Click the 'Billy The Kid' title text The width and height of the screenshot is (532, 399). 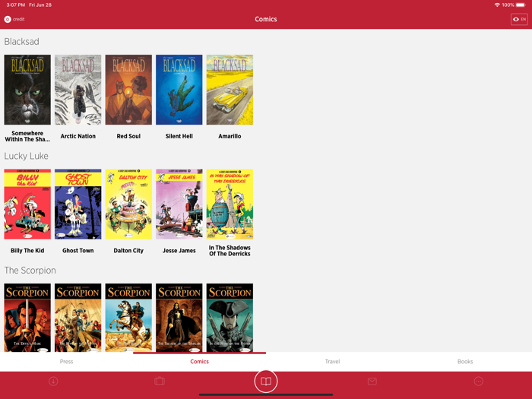pyautogui.click(x=27, y=251)
